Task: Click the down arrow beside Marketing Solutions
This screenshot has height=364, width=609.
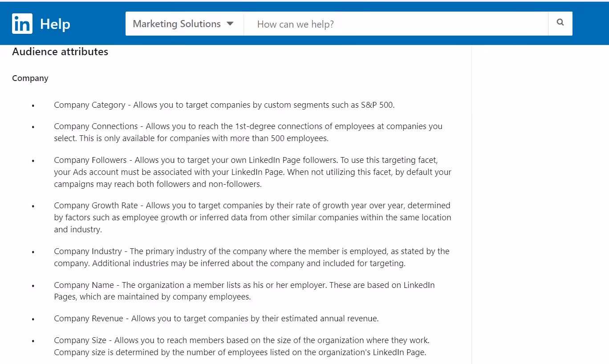Action: pyautogui.click(x=230, y=24)
